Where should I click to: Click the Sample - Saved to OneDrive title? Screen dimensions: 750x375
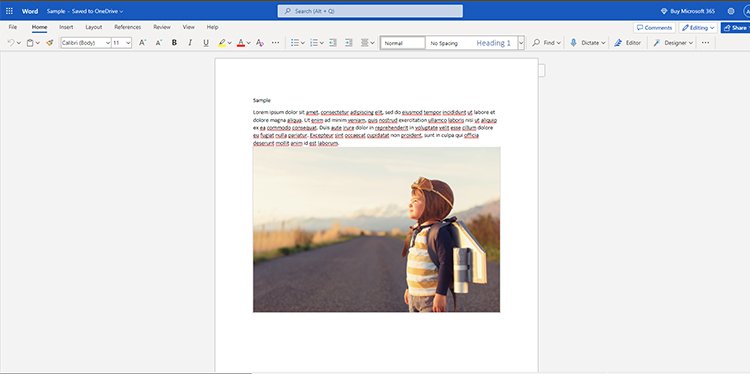85,11
